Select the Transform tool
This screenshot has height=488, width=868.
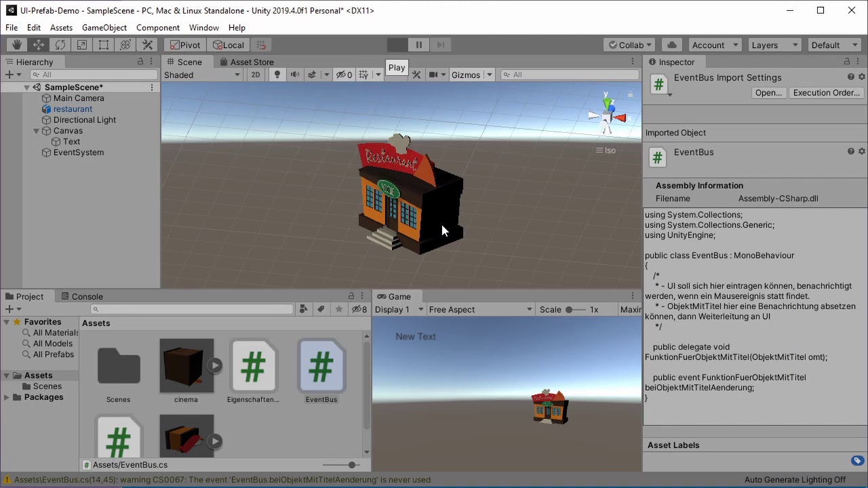click(125, 45)
